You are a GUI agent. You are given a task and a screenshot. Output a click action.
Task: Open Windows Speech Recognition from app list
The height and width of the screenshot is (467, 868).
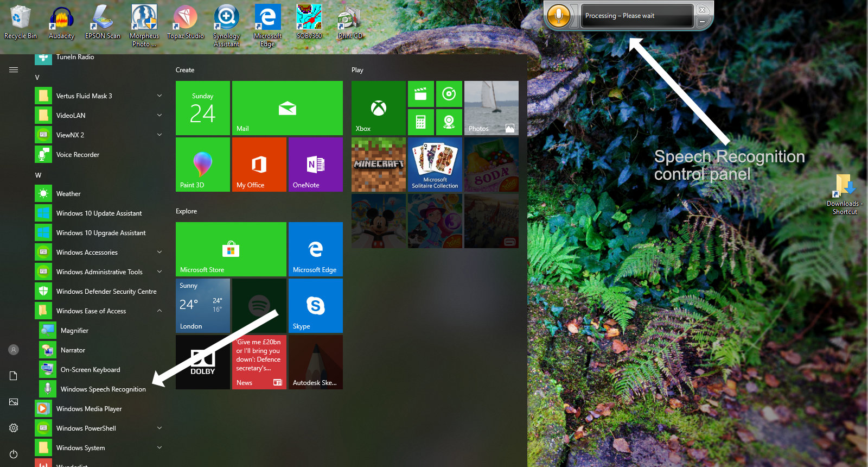click(x=100, y=389)
